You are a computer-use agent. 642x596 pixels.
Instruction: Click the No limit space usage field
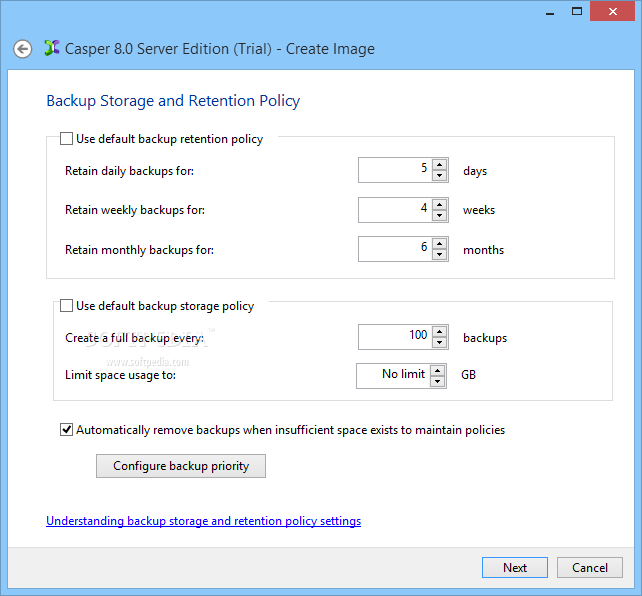pyautogui.click(x=393, y=376)
